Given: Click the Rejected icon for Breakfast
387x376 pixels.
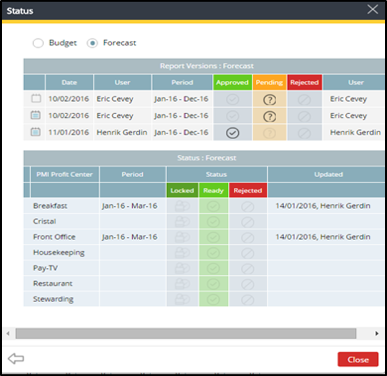Looking at the screenshot, I should [x=248, y=207].
